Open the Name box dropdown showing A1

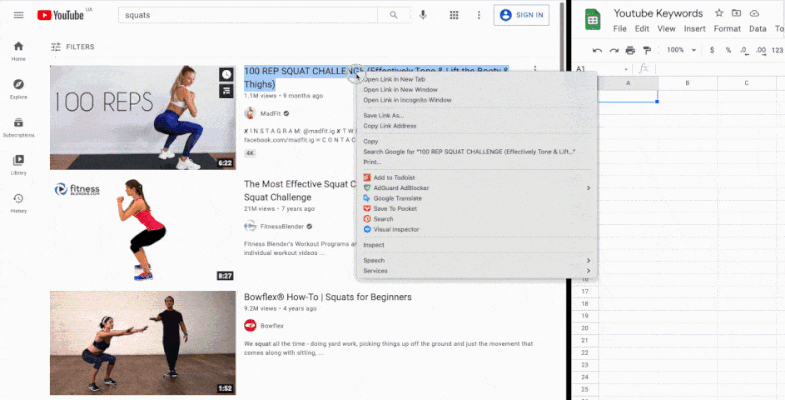[626, 69]
